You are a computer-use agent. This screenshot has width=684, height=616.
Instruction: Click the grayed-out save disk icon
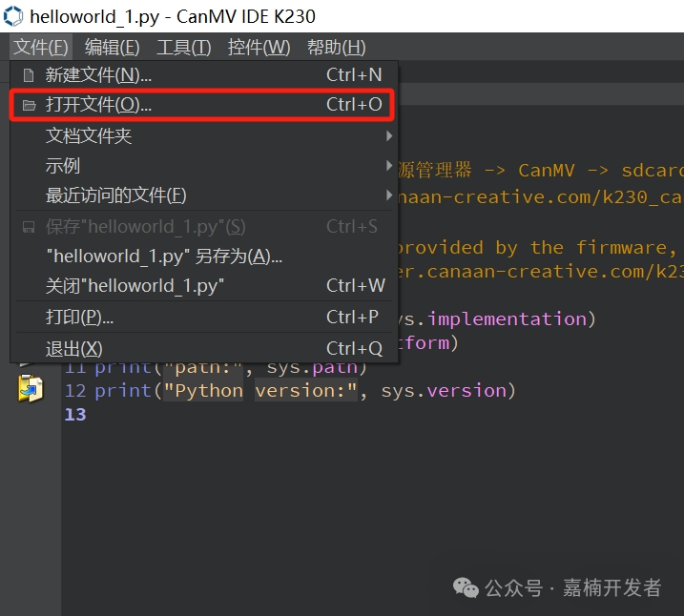pos(29,227)
